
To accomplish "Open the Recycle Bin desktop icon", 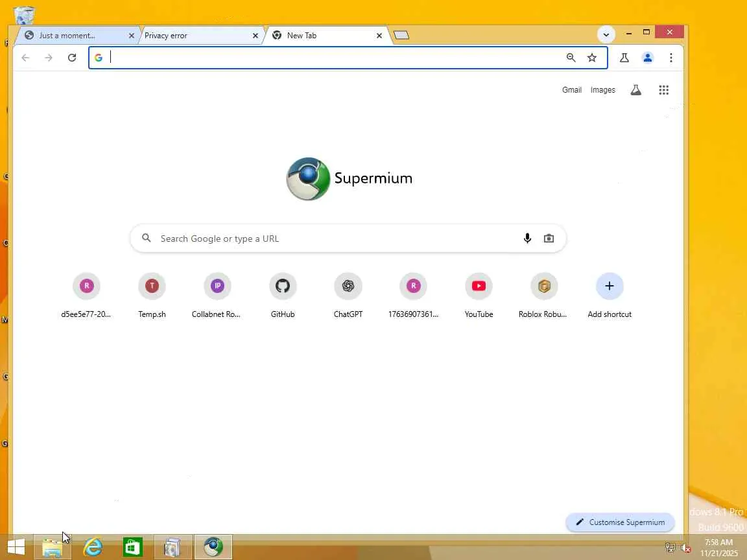I will [x=23, y=14].
